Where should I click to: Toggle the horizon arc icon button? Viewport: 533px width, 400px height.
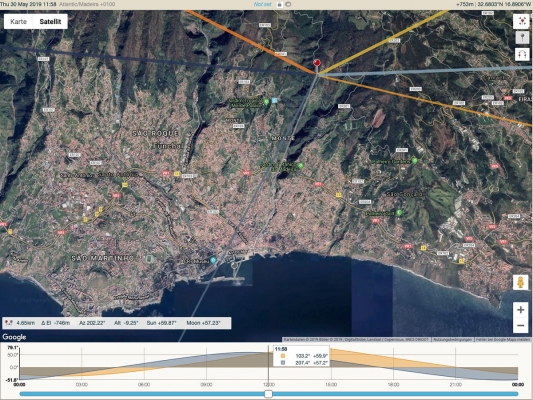pos(522,54)
